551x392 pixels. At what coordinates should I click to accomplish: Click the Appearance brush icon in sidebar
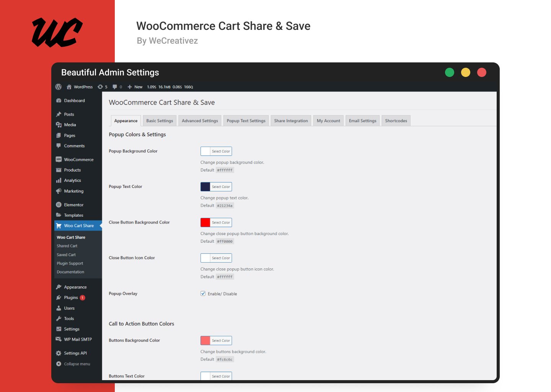(x=59, y=287)
